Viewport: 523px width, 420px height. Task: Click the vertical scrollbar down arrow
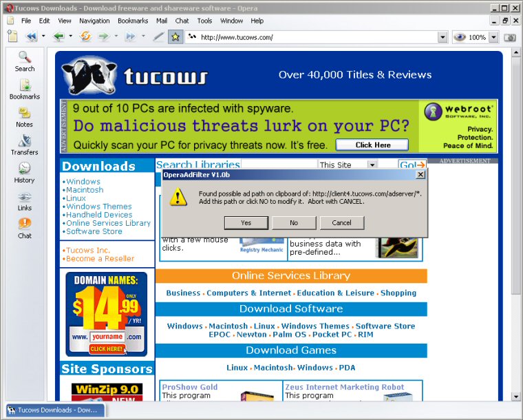coord(516,397)
